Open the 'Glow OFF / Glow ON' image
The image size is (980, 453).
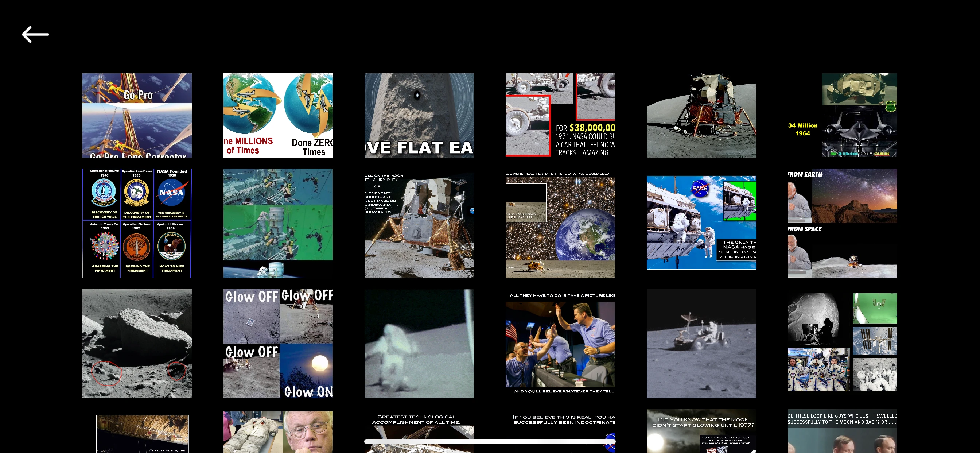click(278, 344)
